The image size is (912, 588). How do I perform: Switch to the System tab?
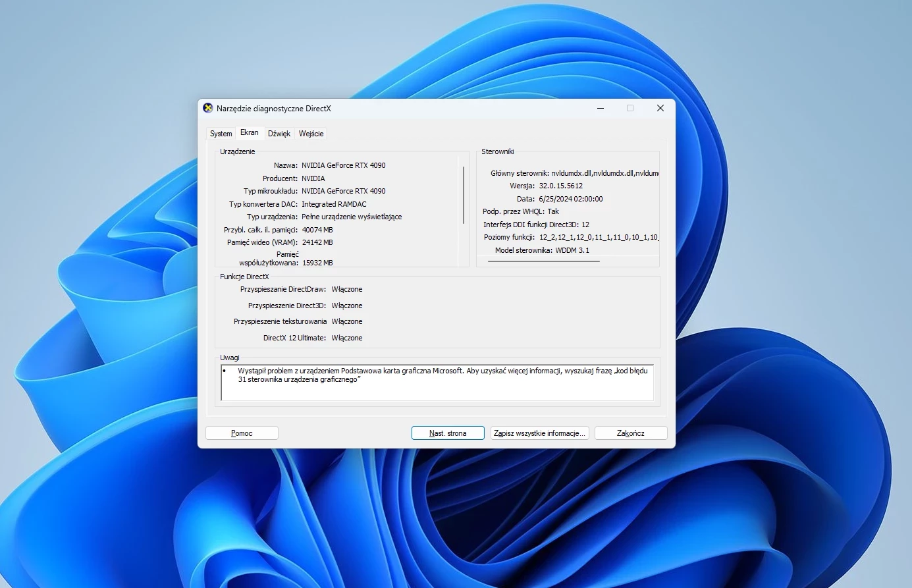pos(221,134)
